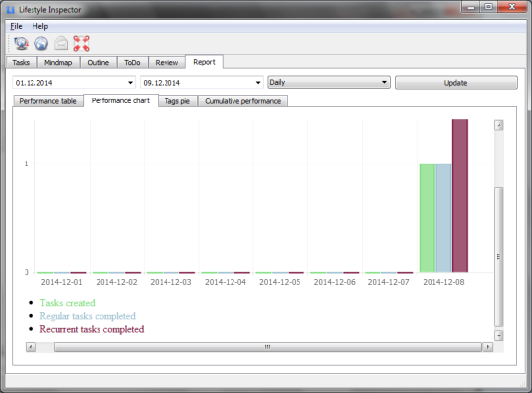This screenshot has height=393, width=532.
Task: Click the vertical scrollbar down arrow
Action: (x=499, y=336)
